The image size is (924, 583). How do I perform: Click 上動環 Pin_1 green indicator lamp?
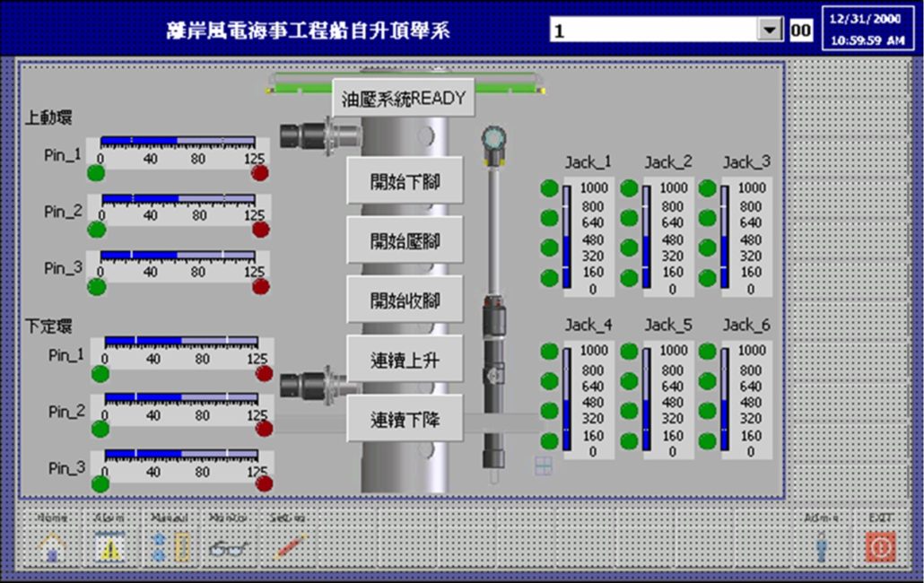coord(96,173)
